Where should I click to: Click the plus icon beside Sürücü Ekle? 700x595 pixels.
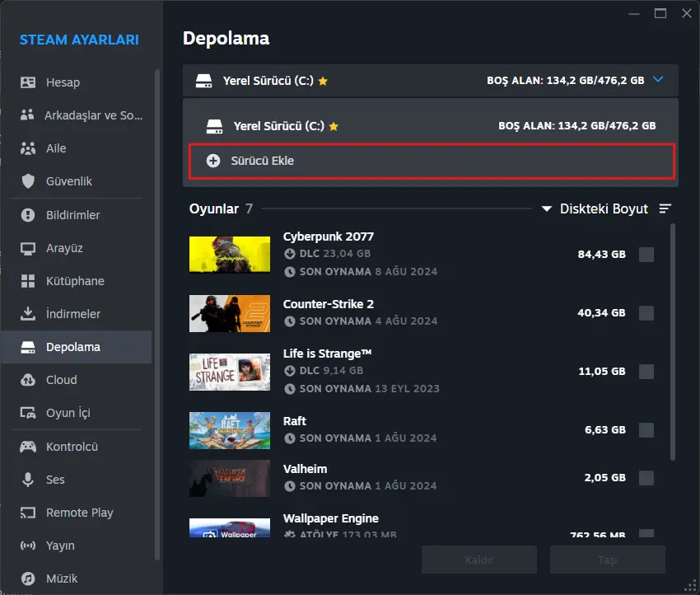[213, 161]
